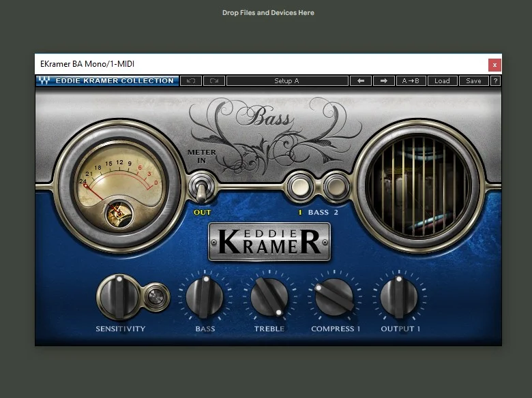The width and height of the screenshot is (532, 398).
Task: Click the Save button
Action: [x=473, y=81]
